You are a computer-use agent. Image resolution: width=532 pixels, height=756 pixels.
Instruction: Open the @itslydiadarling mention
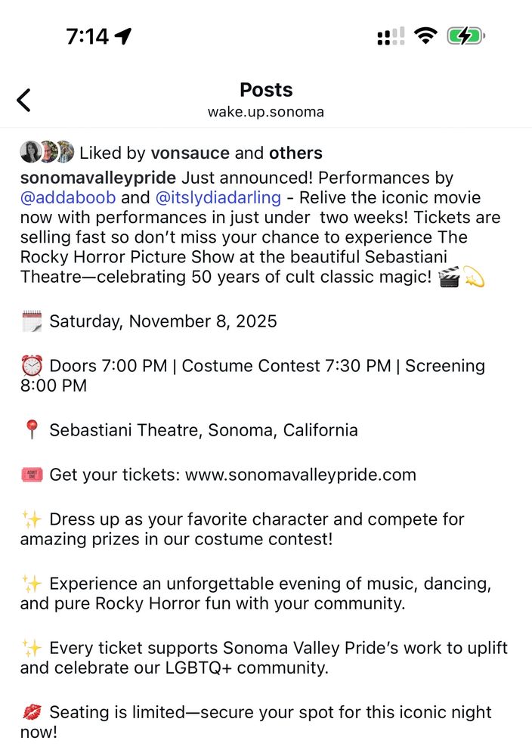click(218, 198)
